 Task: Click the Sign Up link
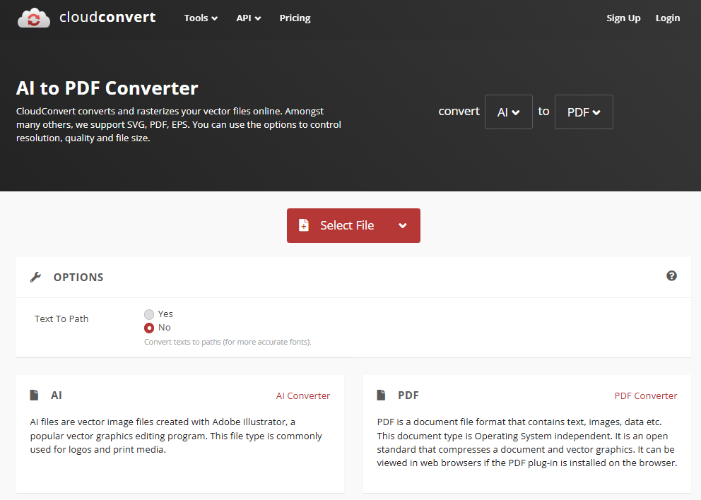(623, 18)
